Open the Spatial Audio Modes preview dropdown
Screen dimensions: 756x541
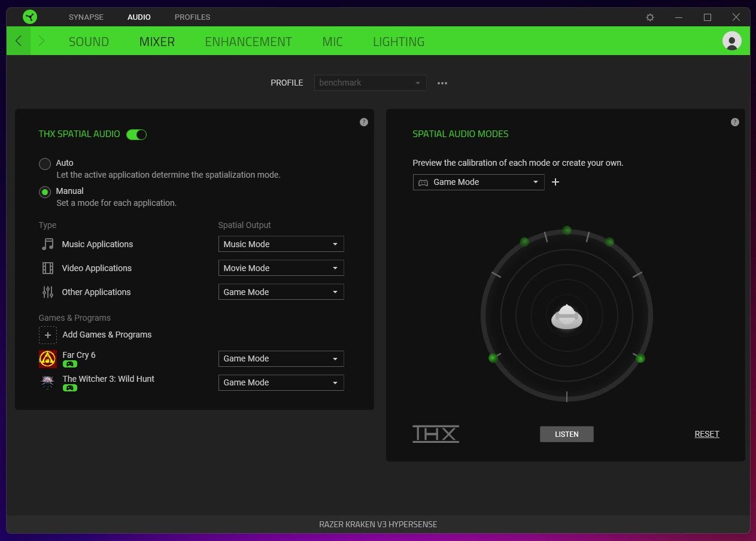[479, 182]
